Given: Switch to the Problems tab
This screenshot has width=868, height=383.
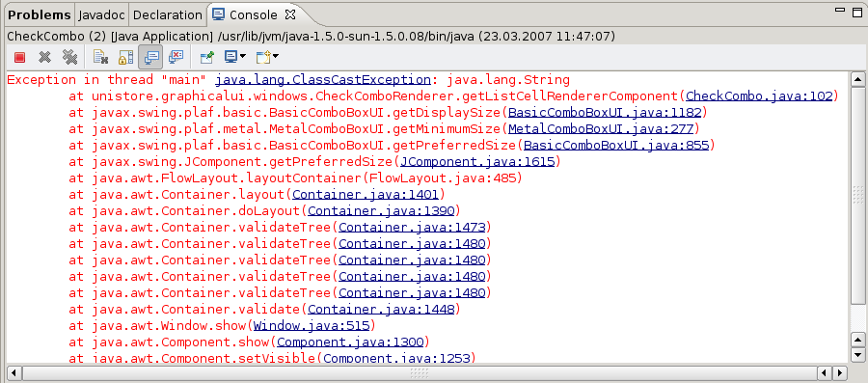Looking at the screenshot, I should [40, 14].
